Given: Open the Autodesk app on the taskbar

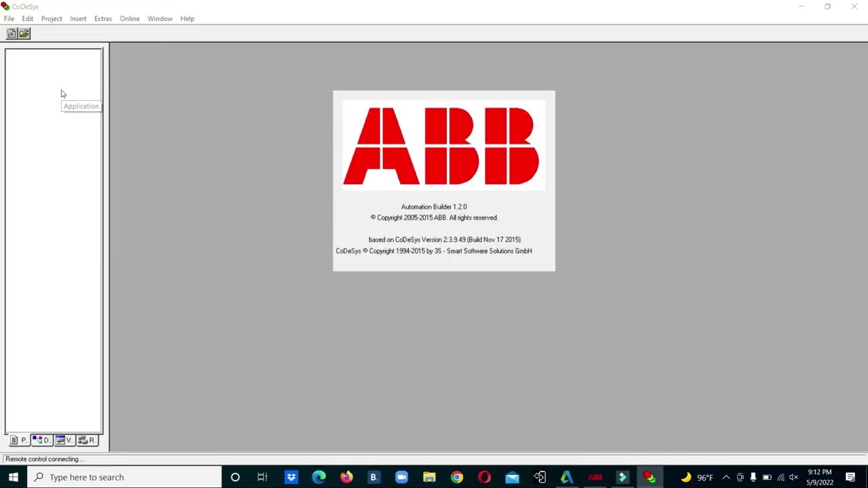Looking at the screenshot, I should pyautogui.click(x=567, y=477).
